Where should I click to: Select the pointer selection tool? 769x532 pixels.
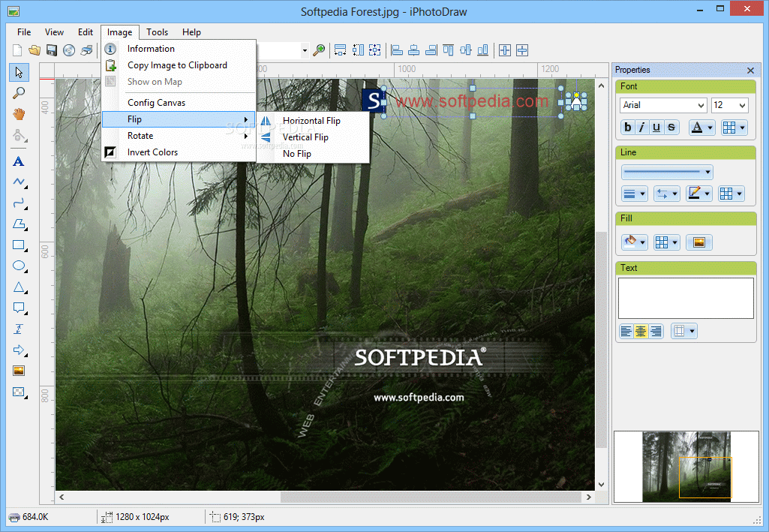pos(19,73)
